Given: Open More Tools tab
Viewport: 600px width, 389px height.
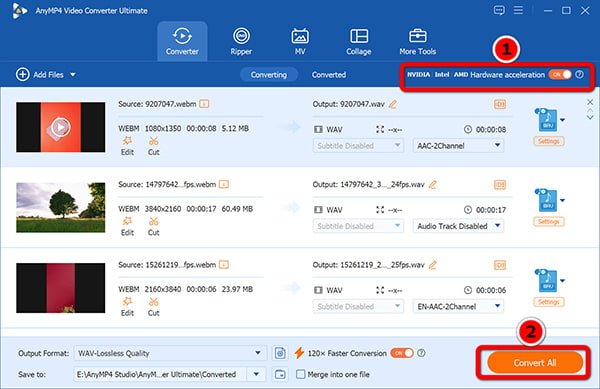Looking at the screenshot, I should pyautogui.click(x=417, y=41).
